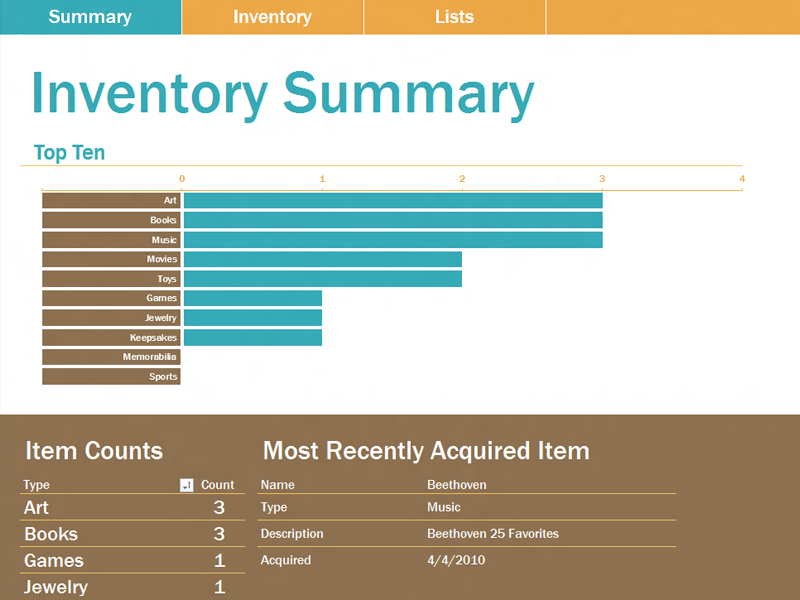Select the Type column header in Item Counts
The width and height of the screenshot is (800, 600).
[36, 485]
